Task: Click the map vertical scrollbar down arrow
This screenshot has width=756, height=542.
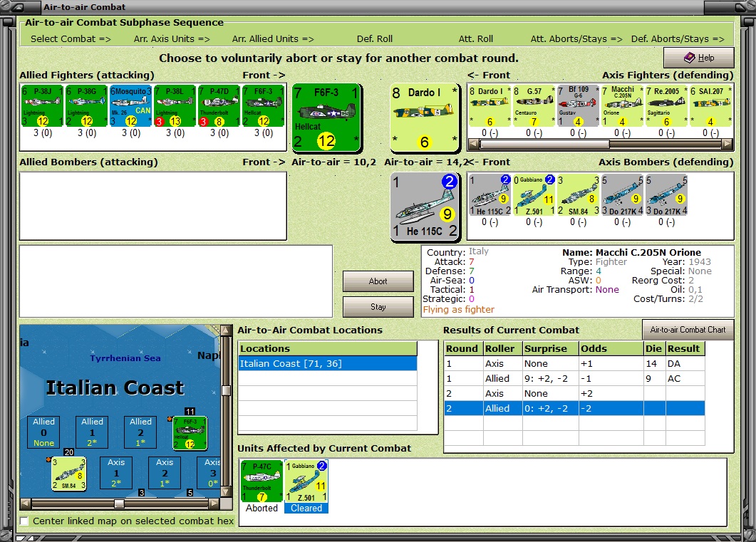Action: [x=225, y=492]
